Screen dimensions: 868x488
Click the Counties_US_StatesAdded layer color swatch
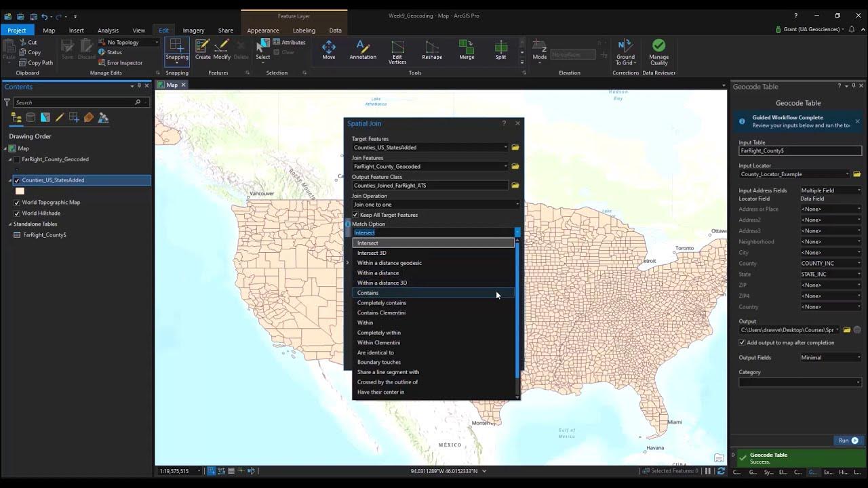[20, 191]
